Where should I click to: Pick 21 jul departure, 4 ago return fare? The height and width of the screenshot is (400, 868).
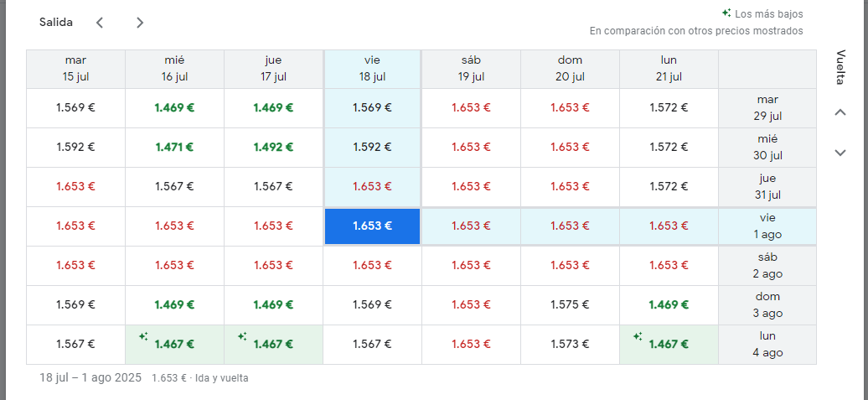(669, 344)
